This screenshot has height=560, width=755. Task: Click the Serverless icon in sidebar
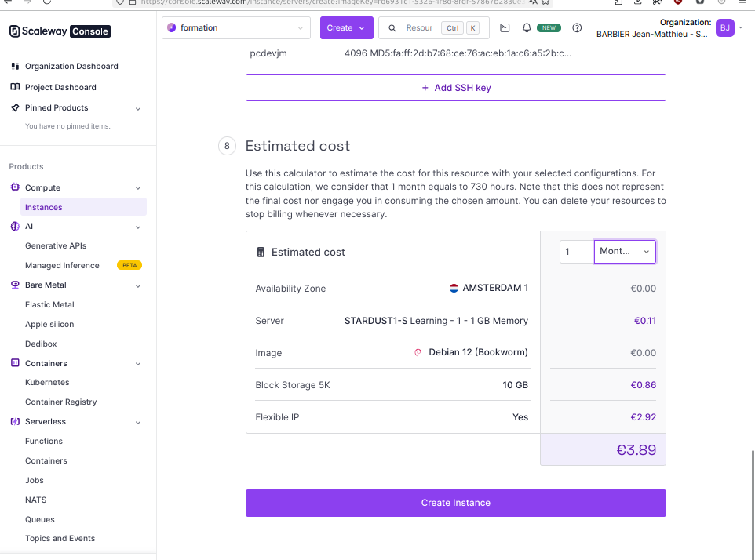[15, 421]
